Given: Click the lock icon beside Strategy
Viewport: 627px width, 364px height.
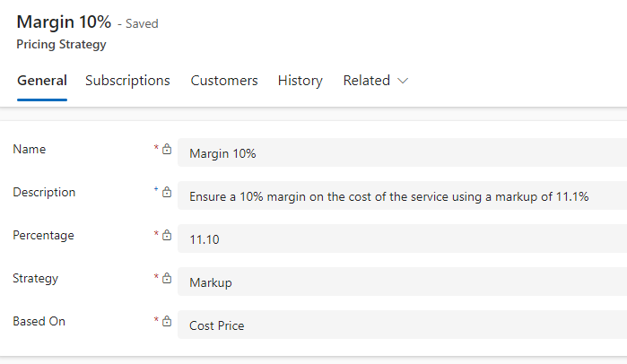Looking at the screenshot, I should (x=167, y=279).
